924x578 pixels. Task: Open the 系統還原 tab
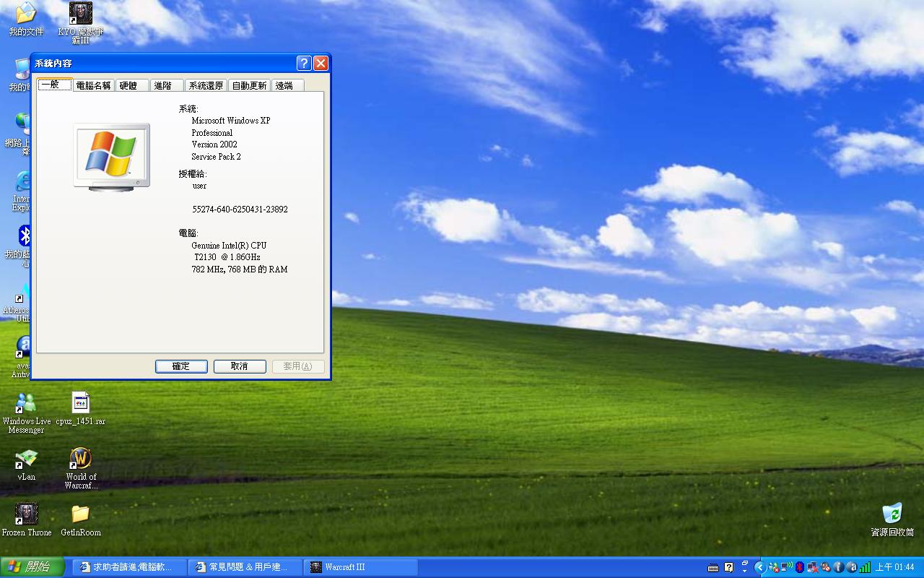click(x=206, y=85)
